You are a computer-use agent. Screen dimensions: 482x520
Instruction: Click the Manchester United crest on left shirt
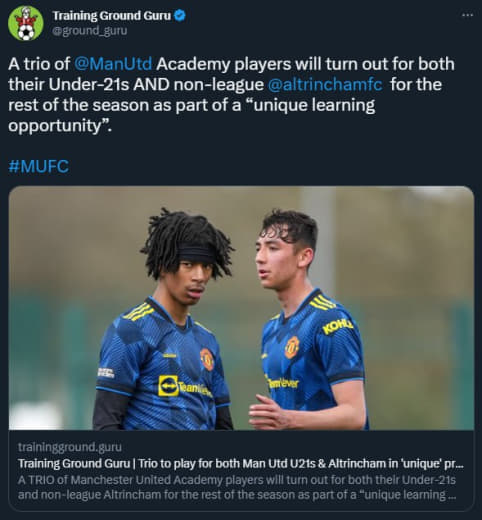point(207,359)
